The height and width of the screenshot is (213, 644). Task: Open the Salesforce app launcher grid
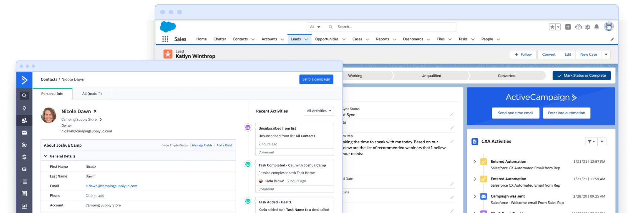(x=165, y=39)
